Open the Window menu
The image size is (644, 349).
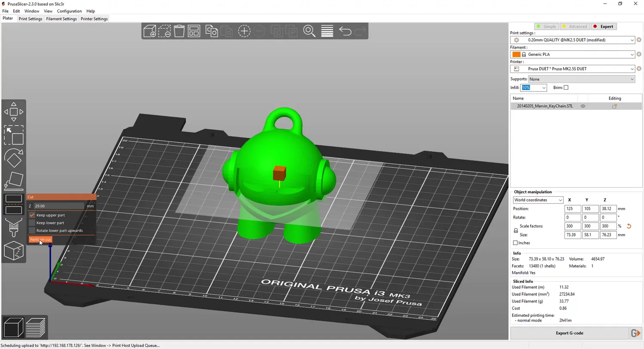32,11
